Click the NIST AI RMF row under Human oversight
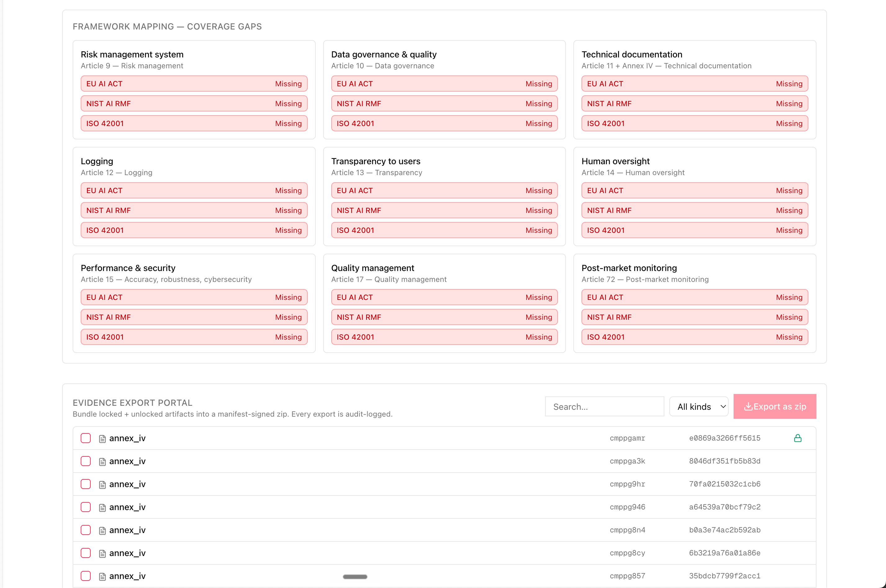 695,210
